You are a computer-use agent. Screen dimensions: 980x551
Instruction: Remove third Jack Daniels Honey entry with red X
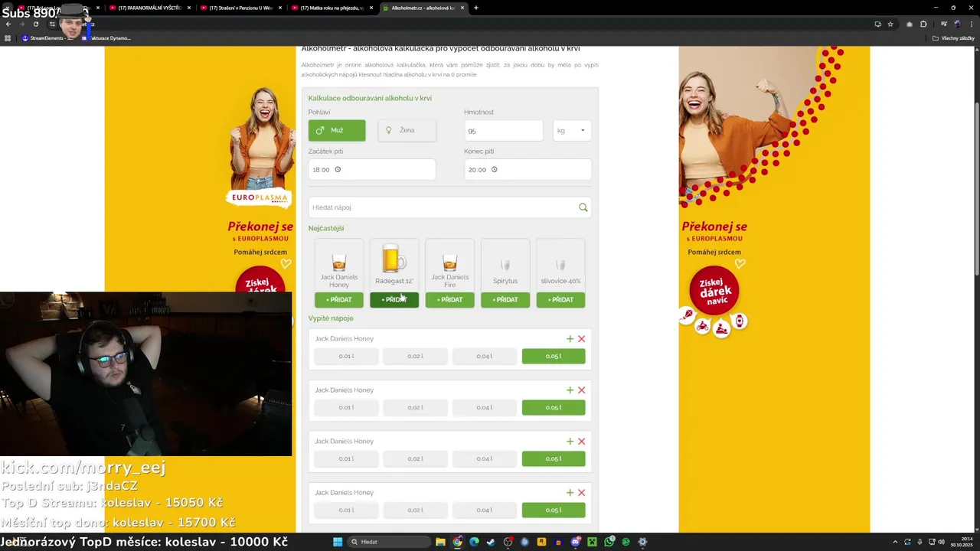(x=582, y=442)
